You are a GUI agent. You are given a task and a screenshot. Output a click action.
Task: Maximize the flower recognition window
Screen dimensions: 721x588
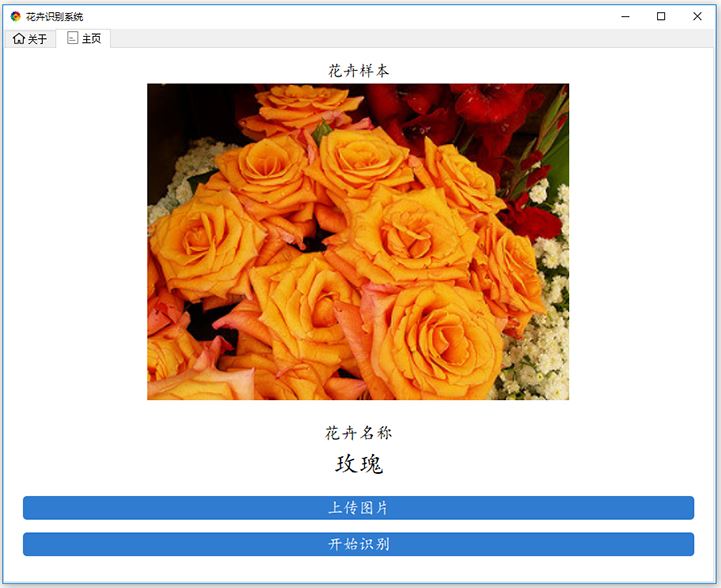661,17
